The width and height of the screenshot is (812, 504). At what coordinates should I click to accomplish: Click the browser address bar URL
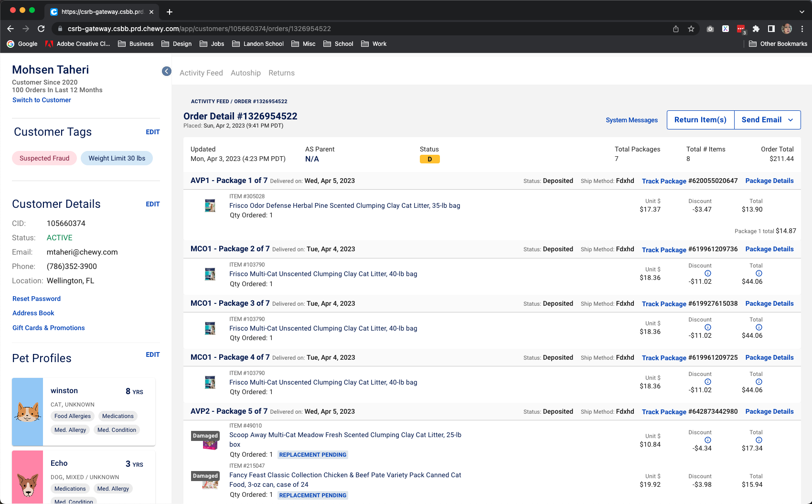(x=199, y=29)
